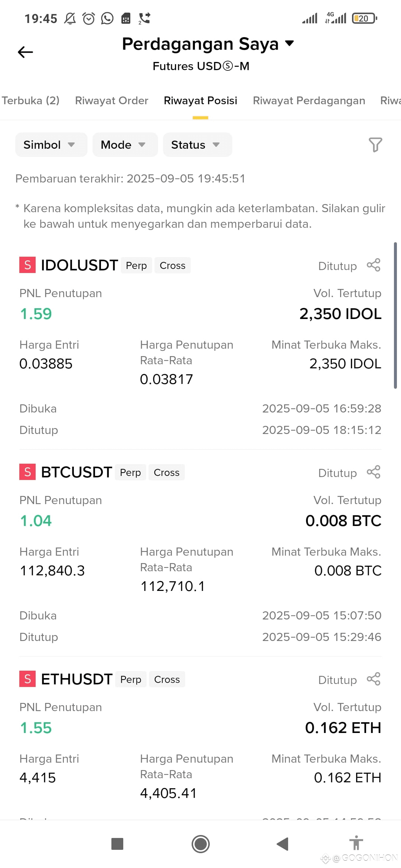Open the filter funnel icon
This screenshot has height=868, width=401.
375,145
